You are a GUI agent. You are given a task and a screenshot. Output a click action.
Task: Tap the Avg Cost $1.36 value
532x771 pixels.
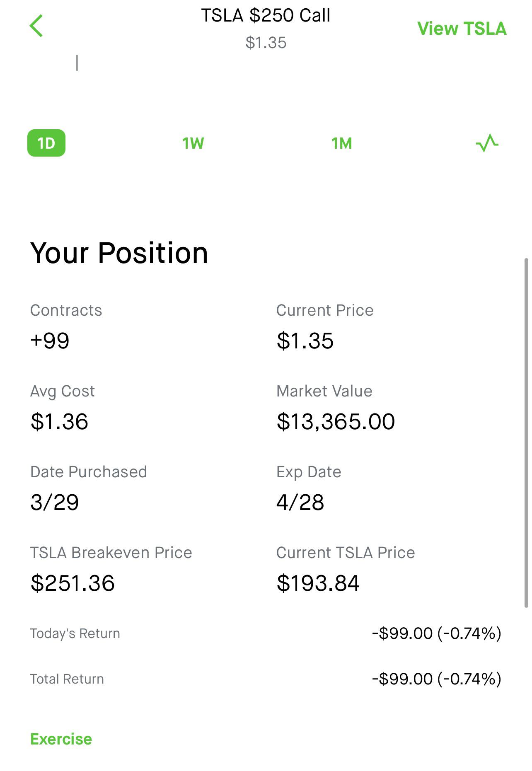point(59,421)
